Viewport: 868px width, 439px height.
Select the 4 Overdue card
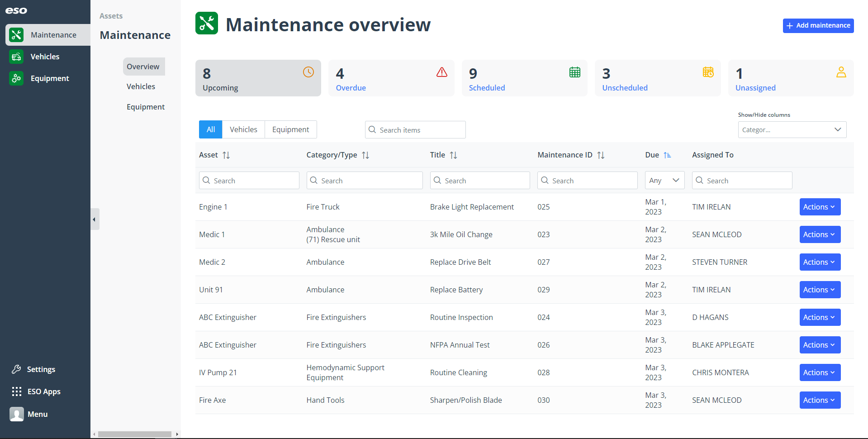click(x=391, y=78)
